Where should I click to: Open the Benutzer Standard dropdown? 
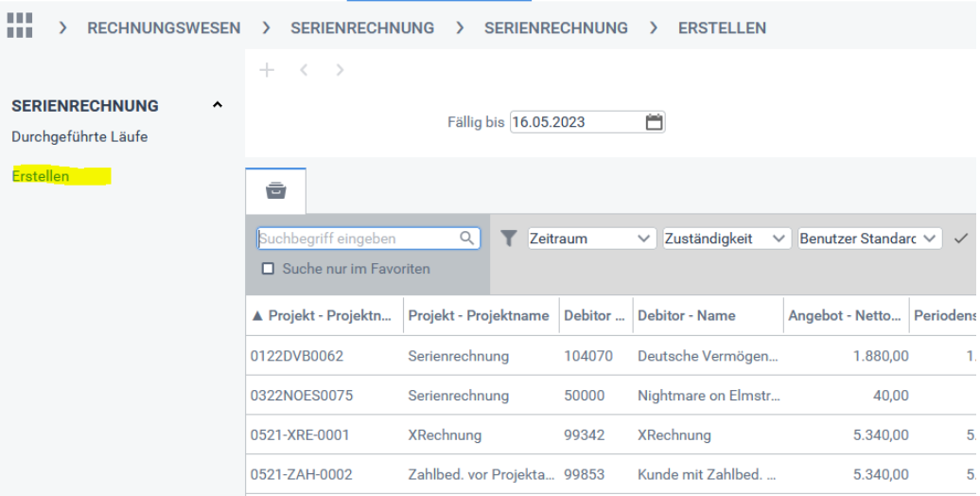point(869,239)
